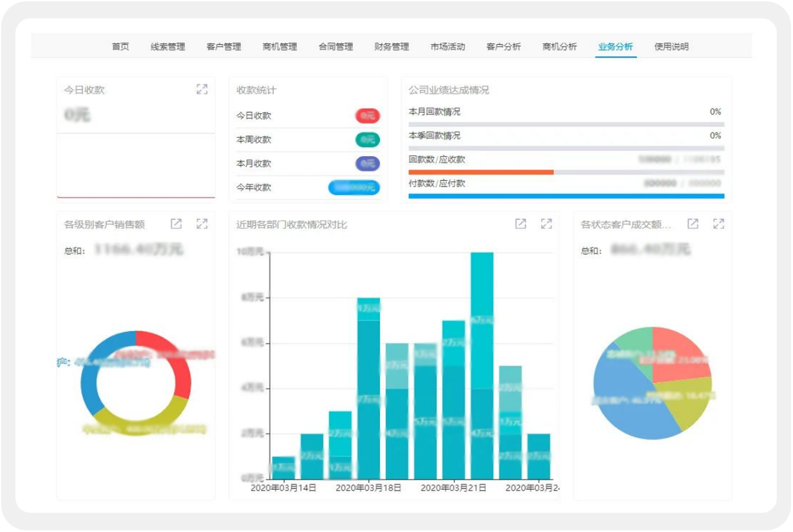Click the orange 回款数/应收款 progress bar
Viewport: 793px width, 532px height.
[x=480, y=172]
